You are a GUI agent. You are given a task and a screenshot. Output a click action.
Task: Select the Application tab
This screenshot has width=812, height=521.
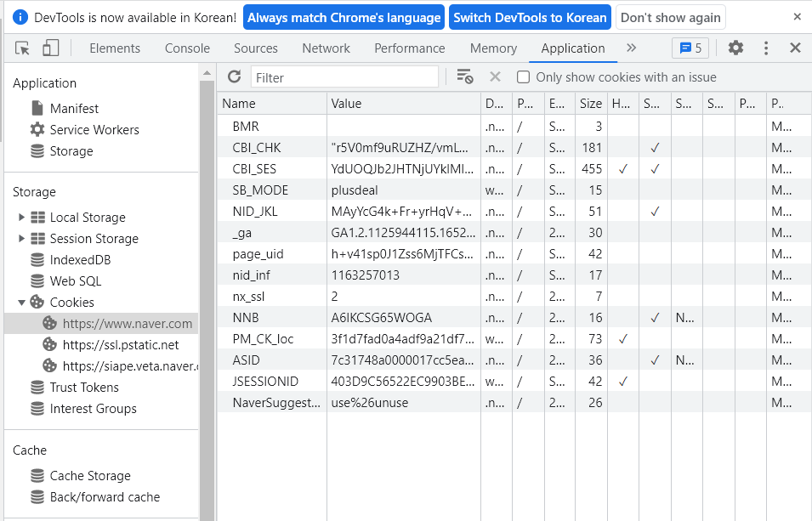tap(573, 48)
